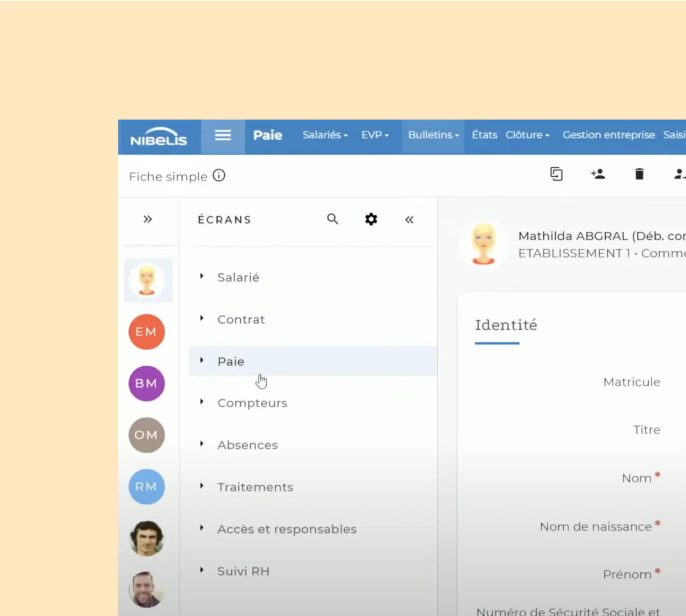Click the trash delete icon
The height and width of the screenshot is (616, 686).
coord(639,174)
